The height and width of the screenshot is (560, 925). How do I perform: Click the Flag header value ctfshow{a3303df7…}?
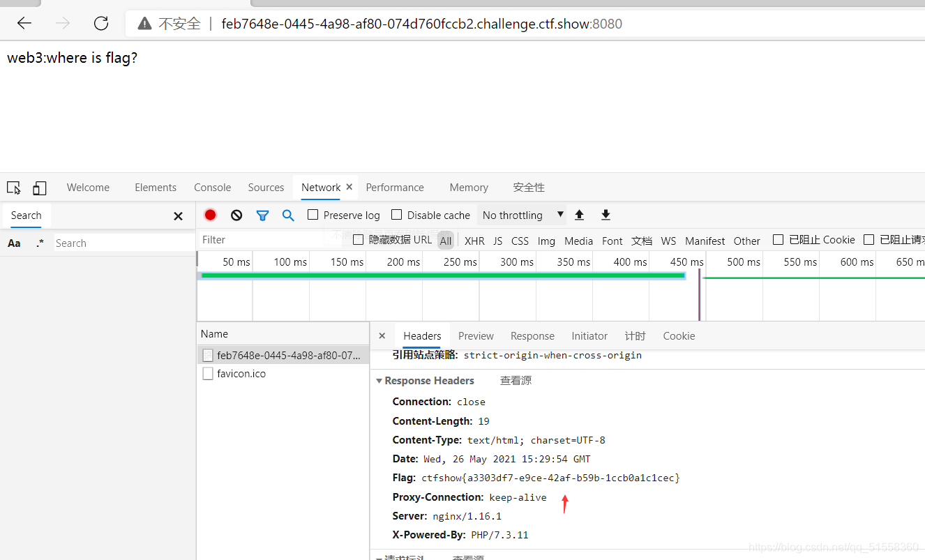(x=550, y=478)
